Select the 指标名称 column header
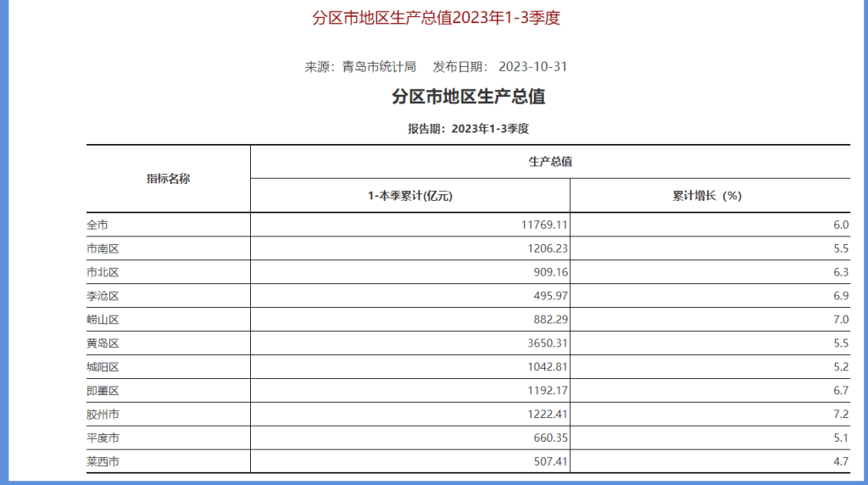Image resolution: width=868 pixels, height=485 pixels. [x=168, y=179]
